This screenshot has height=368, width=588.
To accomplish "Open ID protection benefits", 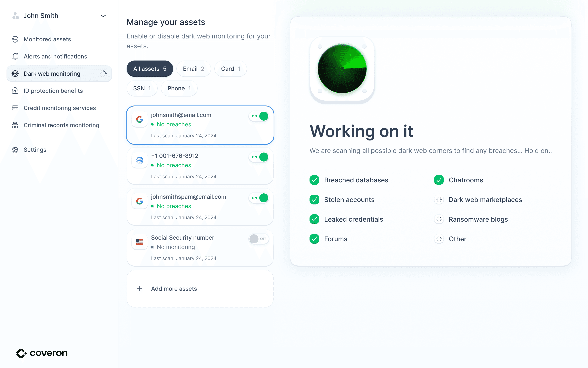I will tap(59, 91).
